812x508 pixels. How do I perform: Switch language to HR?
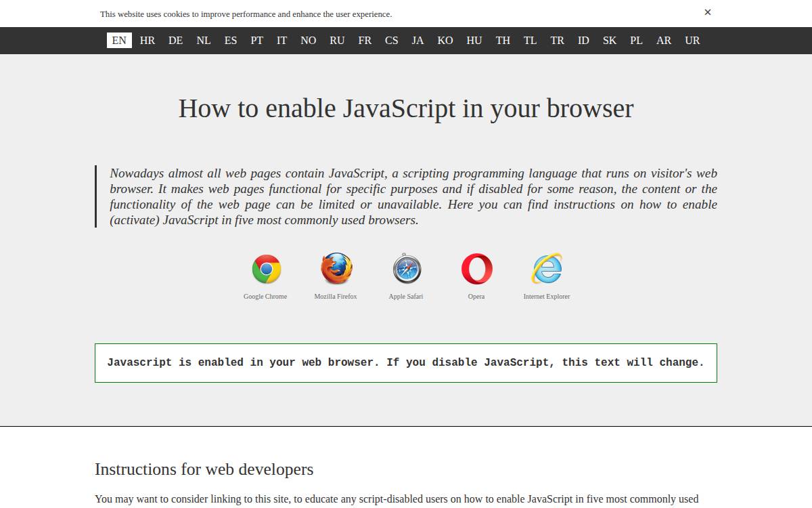148,41
